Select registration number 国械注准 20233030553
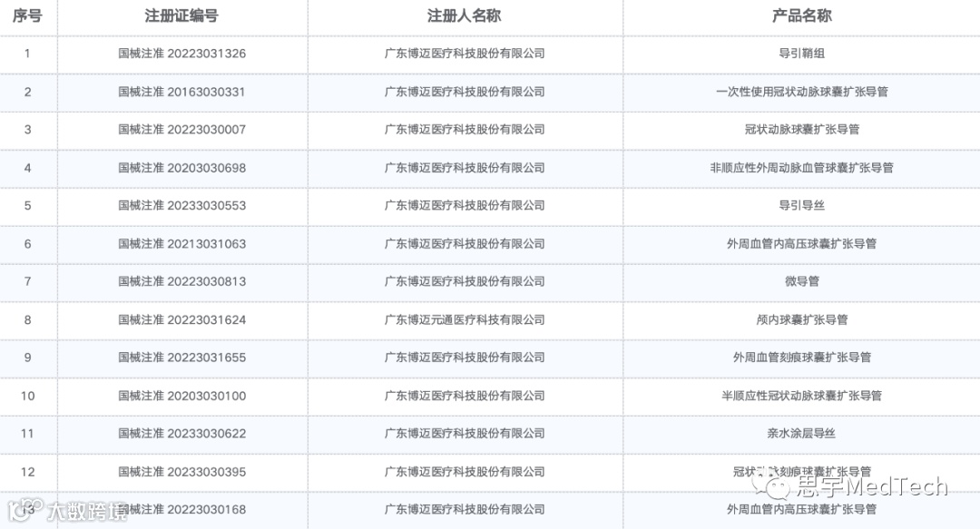The image size is (980, 529). click(x=181, y=206)
